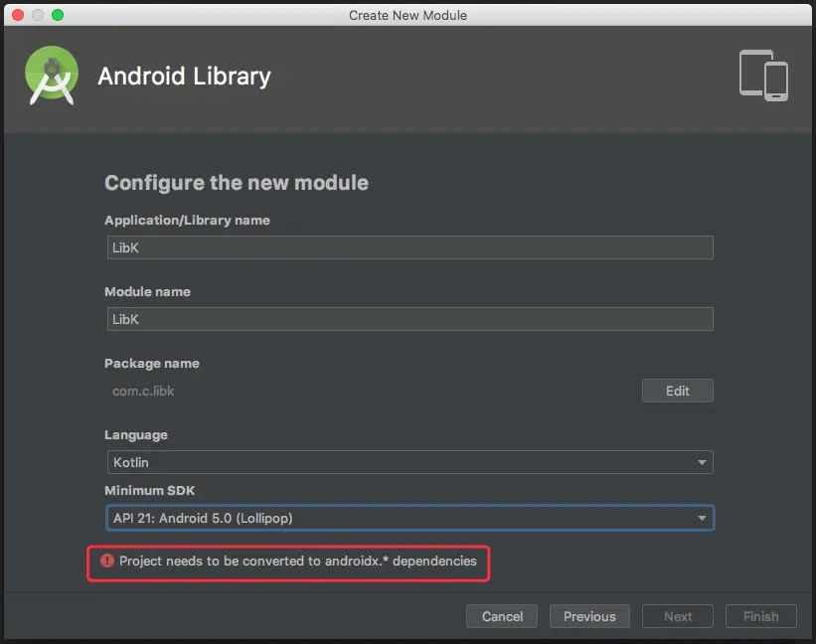Click the androidx dependencies error message text
816x644 pixels.
pos(297,561)
